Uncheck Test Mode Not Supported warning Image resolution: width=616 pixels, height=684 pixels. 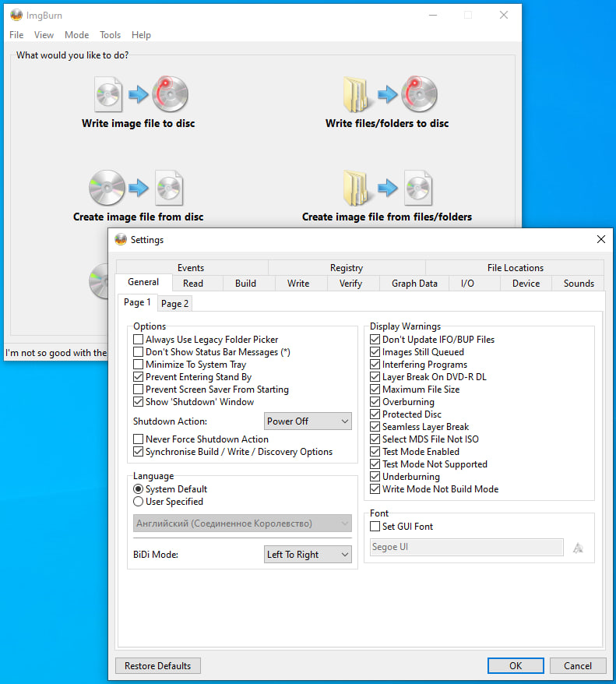click(x=375, y=464)
